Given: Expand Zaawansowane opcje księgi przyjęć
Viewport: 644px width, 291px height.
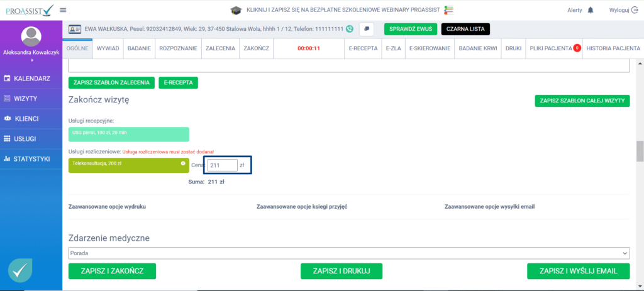Looking at the screenshot, I should click(x=302, y=206).
